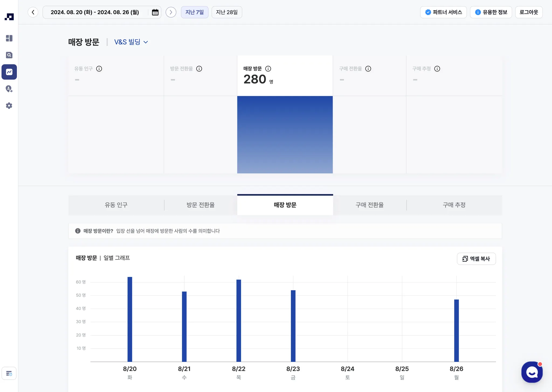
Task: Click the 엑셀 복사 button
Action: [x=476, y=259]
